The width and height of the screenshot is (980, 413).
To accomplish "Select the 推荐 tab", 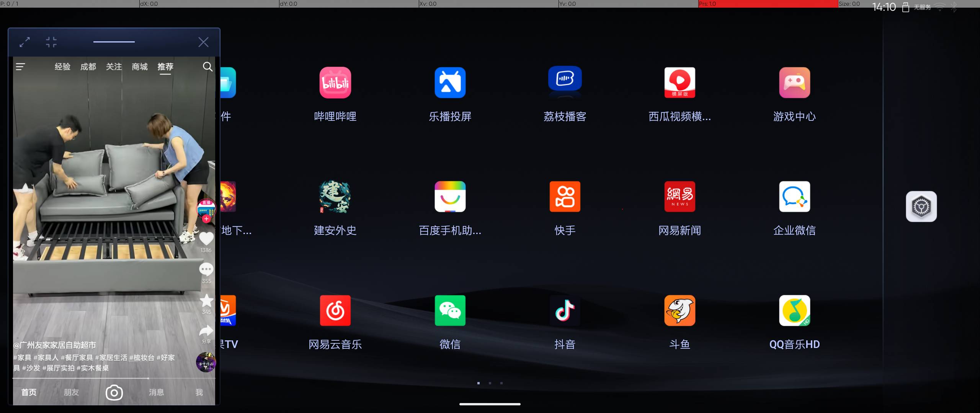I will [x=165, y=67].
